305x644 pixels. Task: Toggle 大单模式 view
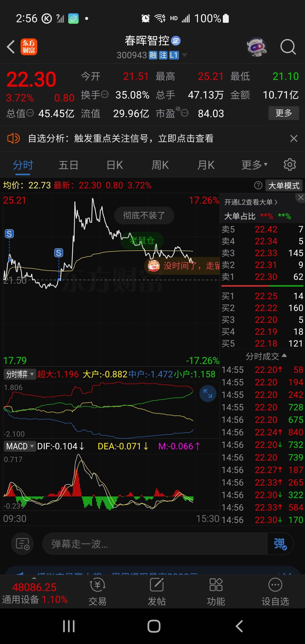[284, 186]
